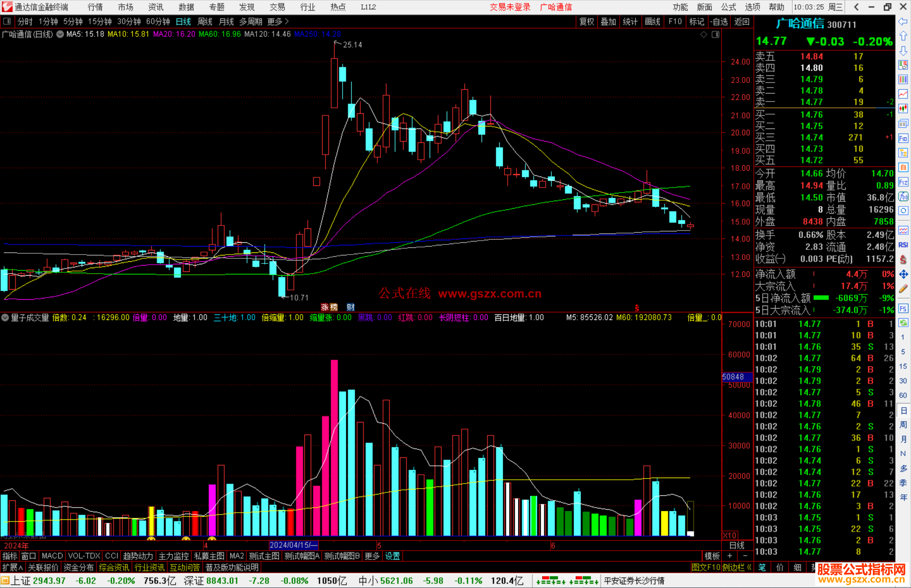Click the blue left arrow back icon
The height and width of the screenshot is (588, 911).
click(903, 21)
